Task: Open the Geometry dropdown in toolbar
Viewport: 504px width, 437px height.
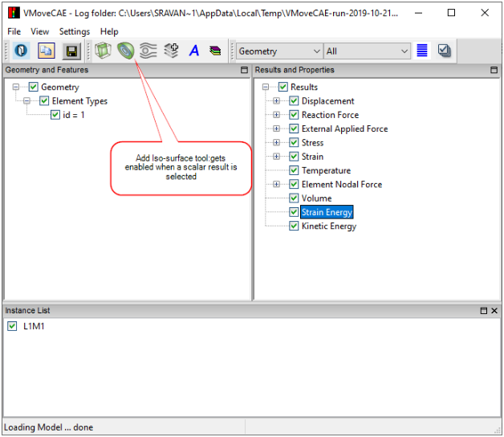Action: coord(279,51)
